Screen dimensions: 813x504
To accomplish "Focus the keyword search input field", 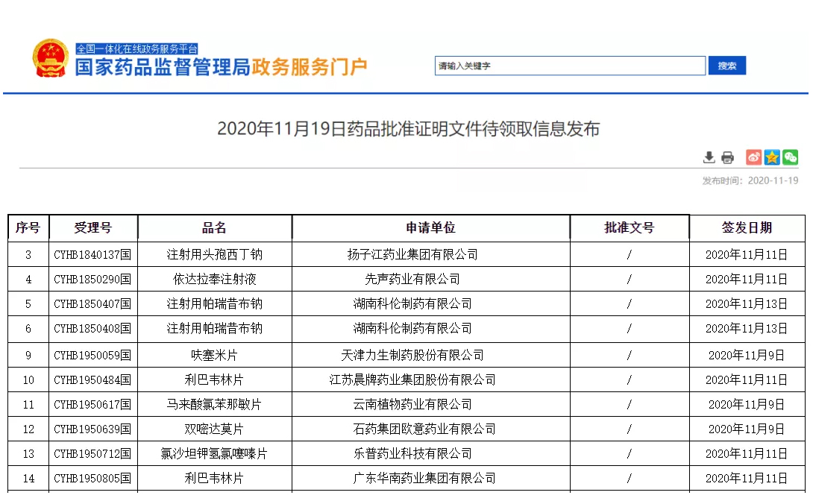I will (570, 66).
